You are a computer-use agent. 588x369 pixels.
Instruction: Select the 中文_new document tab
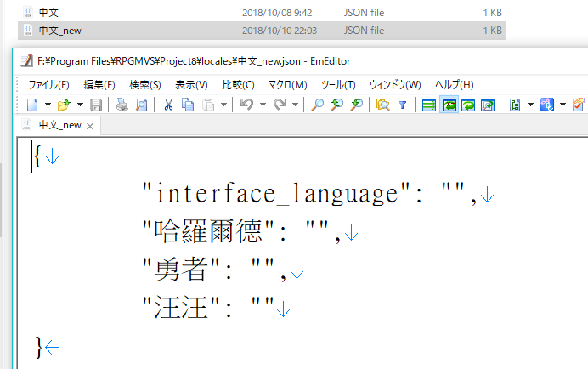tap(57, 125)
